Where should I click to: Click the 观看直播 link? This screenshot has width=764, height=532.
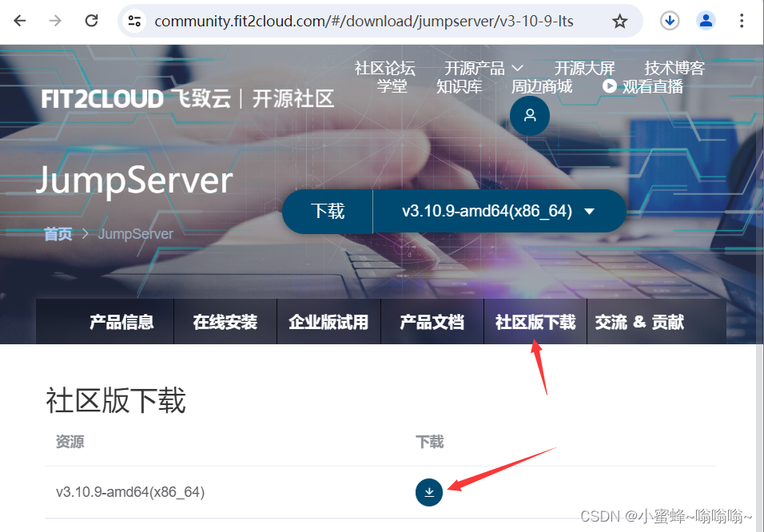[x=652, y=86]
